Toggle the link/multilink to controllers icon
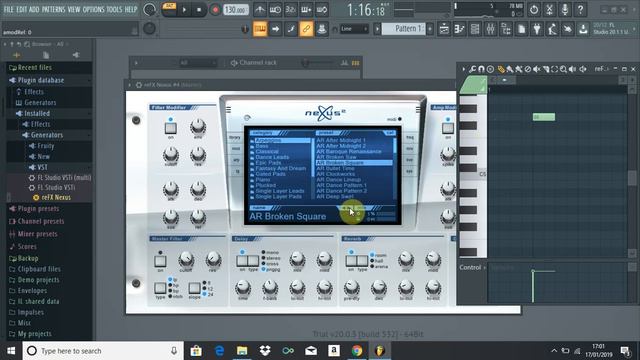The width and height of the screenshot is (640, 360). [306, 29]
